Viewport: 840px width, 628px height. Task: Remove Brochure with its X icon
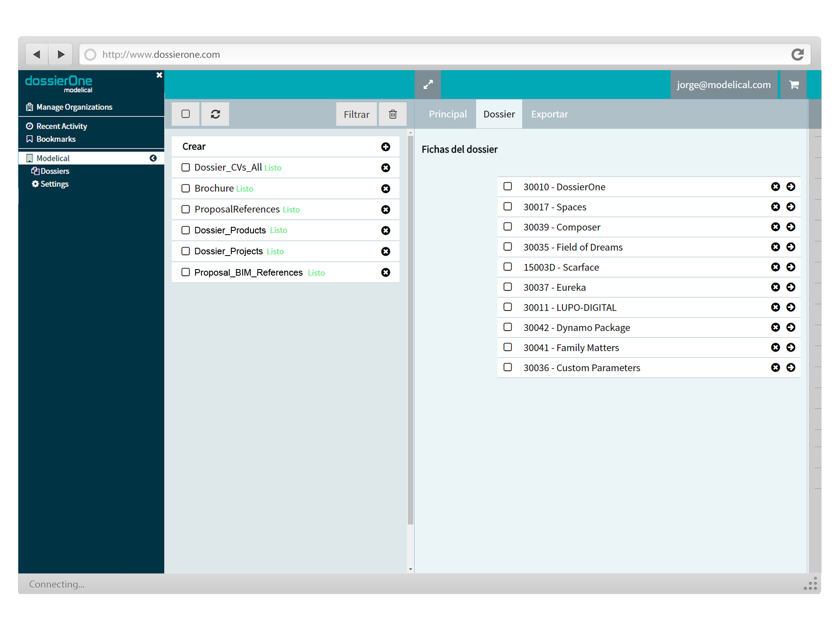386,189
